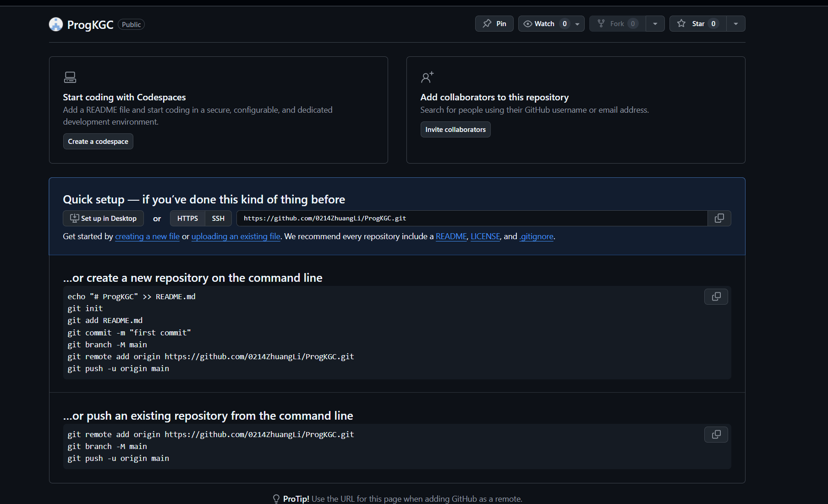Select HTTPS clone protocol

[x=188, y=219]
